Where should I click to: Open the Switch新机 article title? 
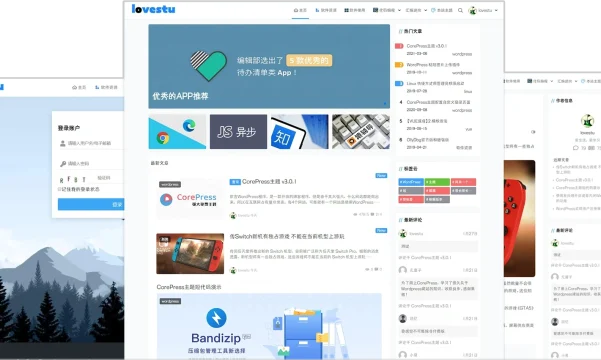click(287, 237)
